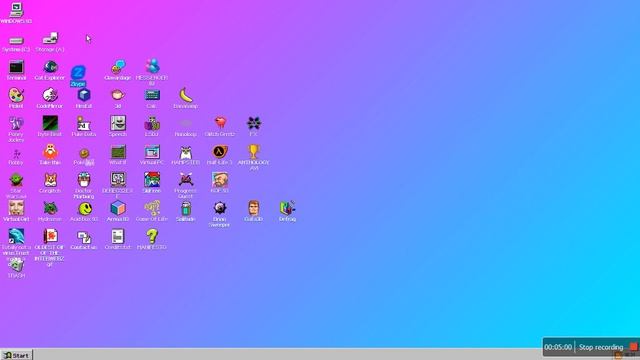Click the 00:05:00 recording timer
This screenshot has width=640, height=360.
pyautogui.click(x=558, y=347)
